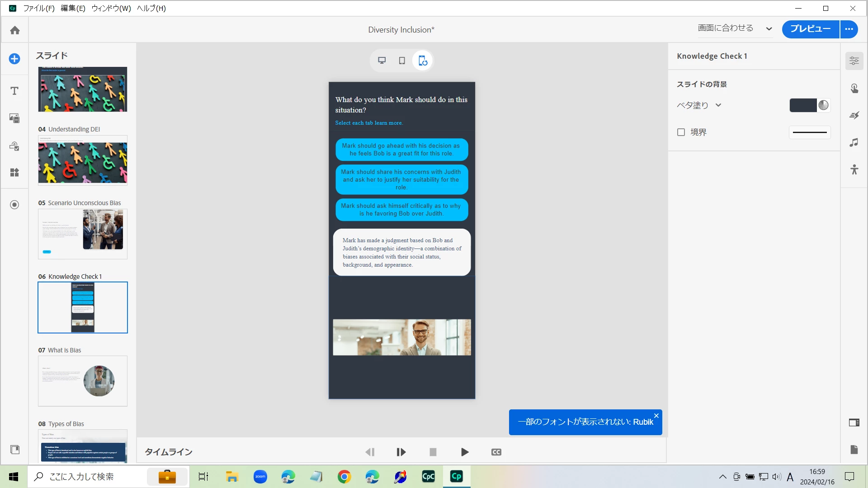868x488 pixels.
Task: Switch to tablet device view
Action: pyautogui.click(x=402, y=61)
